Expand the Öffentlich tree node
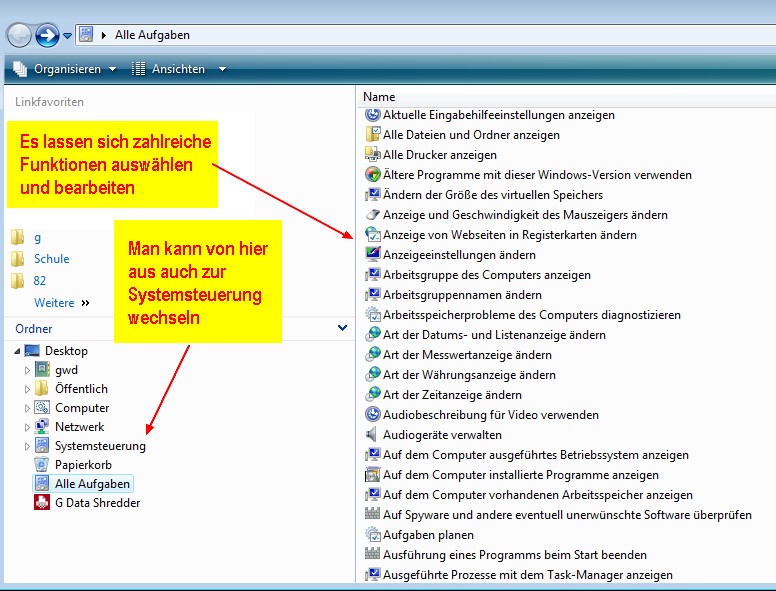The width and height of the screenshot is (776, 591). (27, 389)
